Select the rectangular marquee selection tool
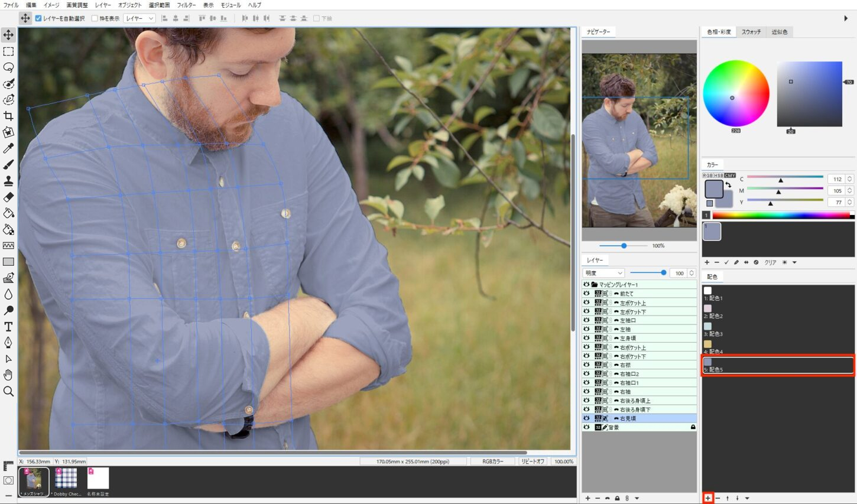This screenshot has width=857, height=504. [x=8, y=51]
